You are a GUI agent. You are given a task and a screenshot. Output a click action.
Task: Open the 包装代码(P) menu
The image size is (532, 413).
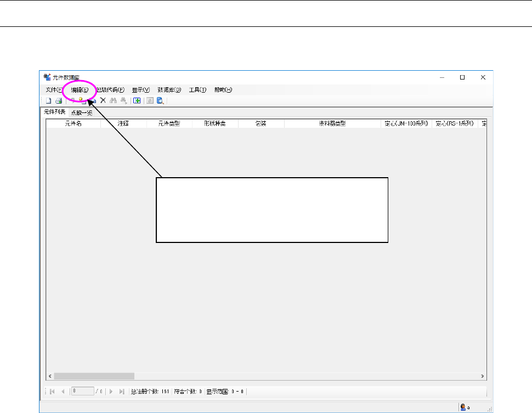pos(110,90)
